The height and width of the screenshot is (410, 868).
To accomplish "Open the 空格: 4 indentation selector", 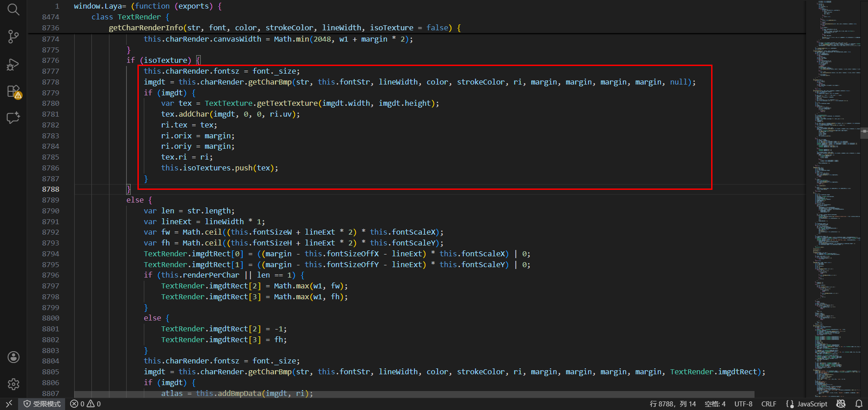I will (x=715, y=404).
